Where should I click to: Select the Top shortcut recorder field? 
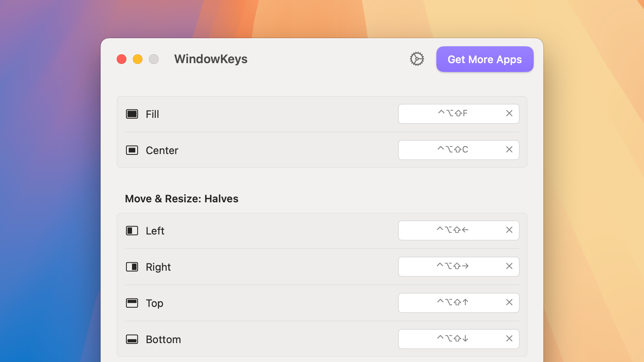(x=459, y=303)
